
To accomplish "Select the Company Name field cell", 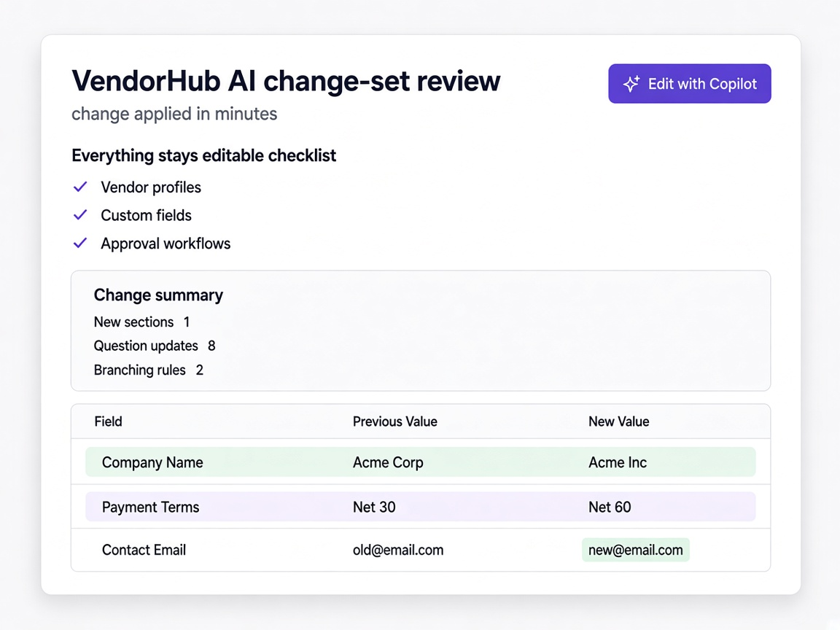I will 152,462.
